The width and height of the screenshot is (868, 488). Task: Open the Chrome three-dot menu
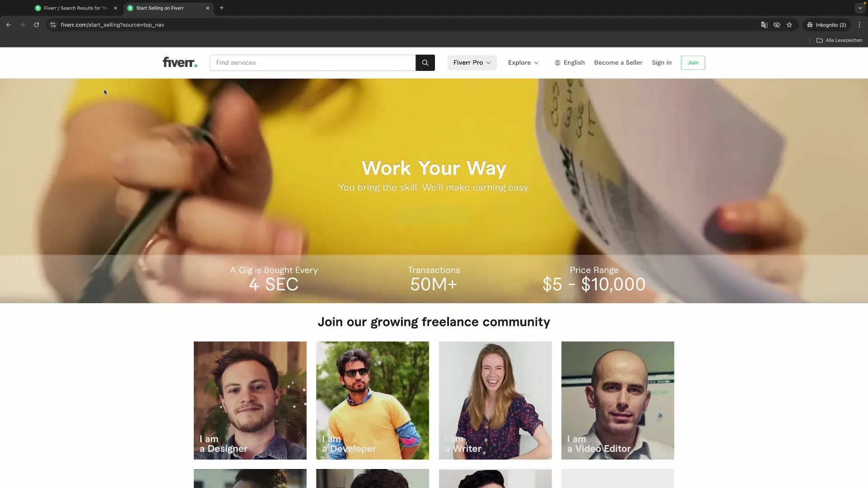859,25
